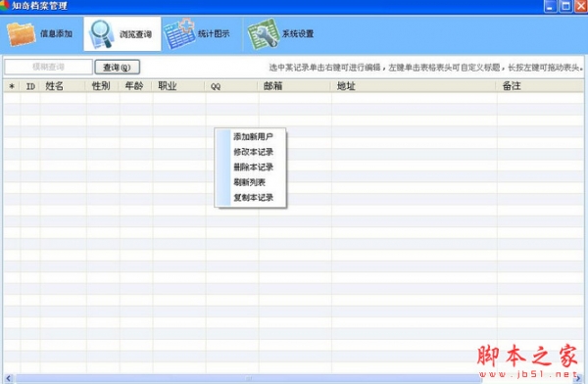The image size is (588, 384).
Task: Click the 统计图示 toolbar label
Action: 214,33
